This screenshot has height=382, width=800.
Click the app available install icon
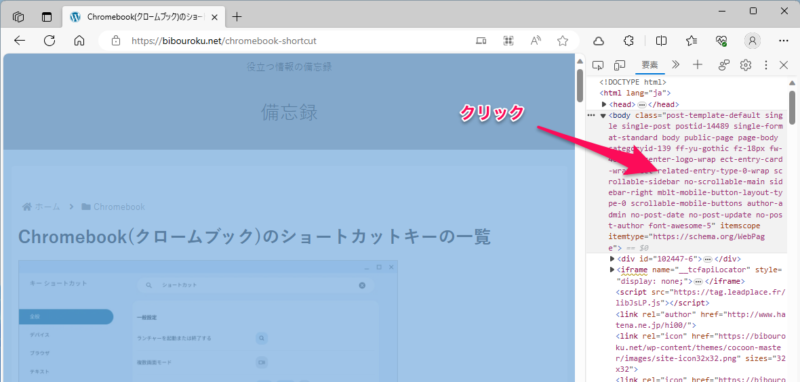tap(481, 41)
